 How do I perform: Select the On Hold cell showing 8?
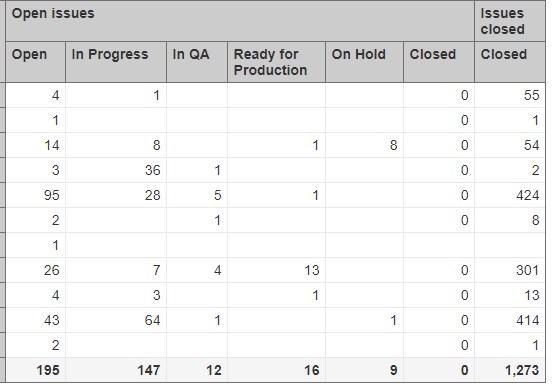point(364,145)
